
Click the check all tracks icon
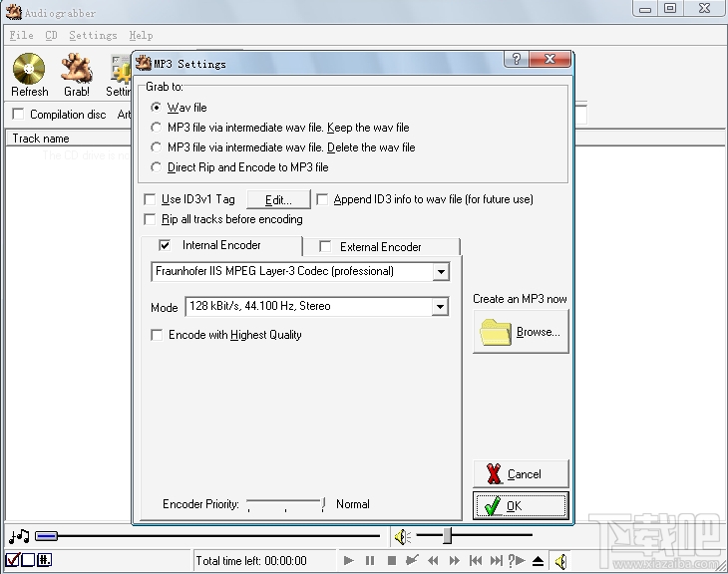coord(12,560)
